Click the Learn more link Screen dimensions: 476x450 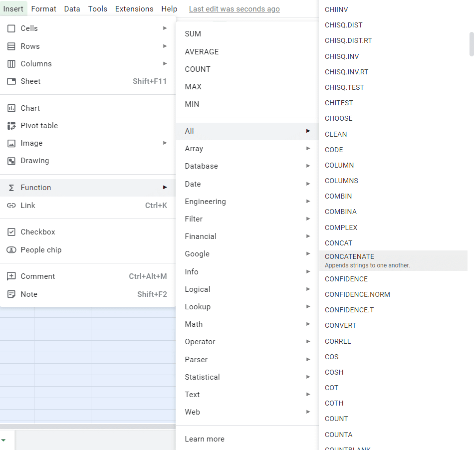205,439
